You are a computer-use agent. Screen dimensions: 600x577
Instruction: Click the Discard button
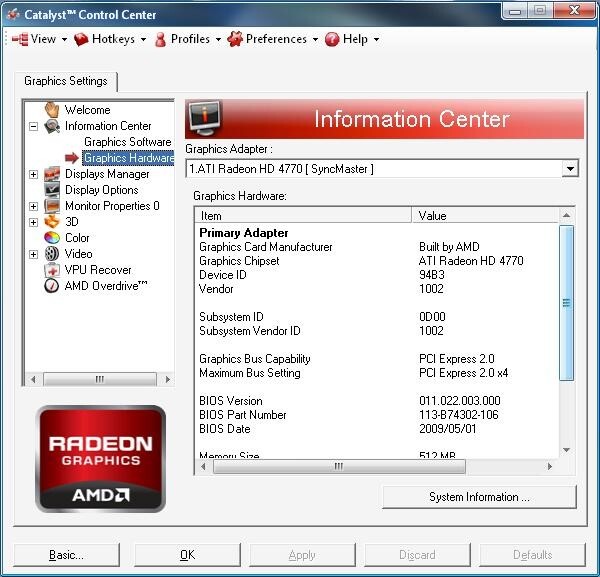tap(417, 555)
